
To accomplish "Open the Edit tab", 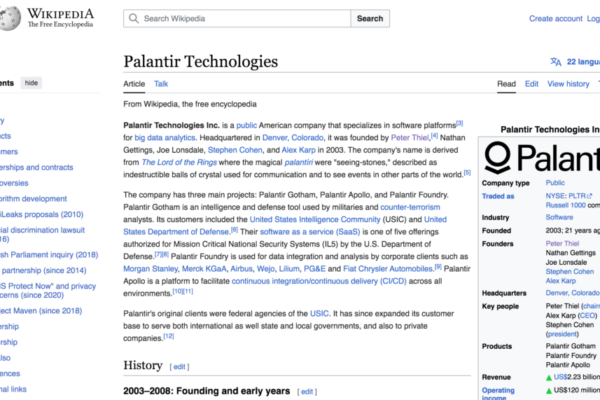I will (x=532, y=84).
